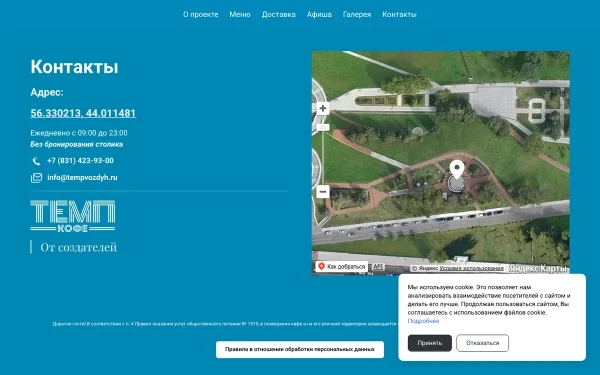This screenshot has width=600, height=375.
Task: Open the Яндекс Карты logo link
Action: [x=538, y=268]
